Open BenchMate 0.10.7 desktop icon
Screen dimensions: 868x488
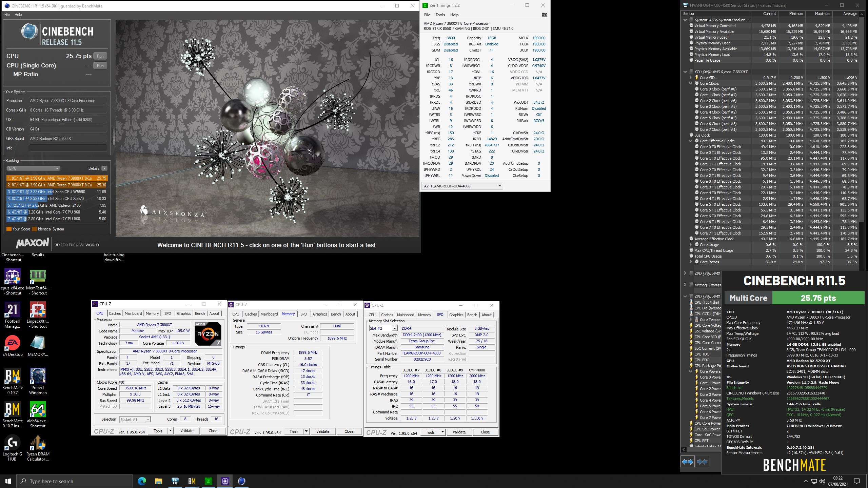tap(13, 381)
